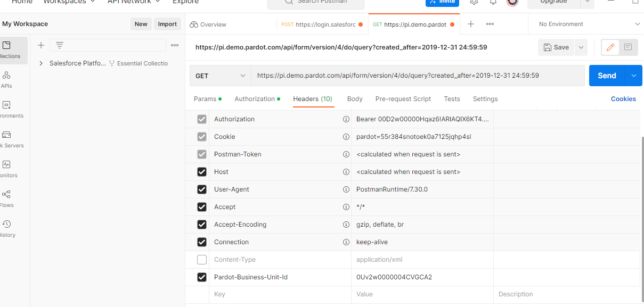644x307 pixels.
Task: Click the Send button
Action: point(607,76)
